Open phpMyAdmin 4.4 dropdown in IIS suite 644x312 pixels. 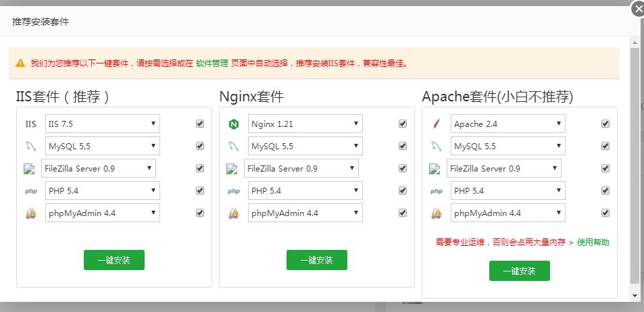102,213
